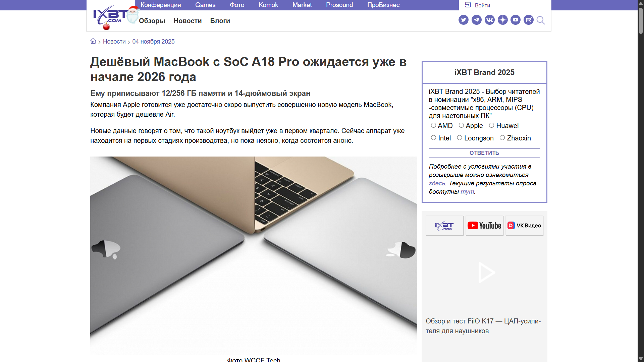Open the Dzen star icon

[502, 20]
